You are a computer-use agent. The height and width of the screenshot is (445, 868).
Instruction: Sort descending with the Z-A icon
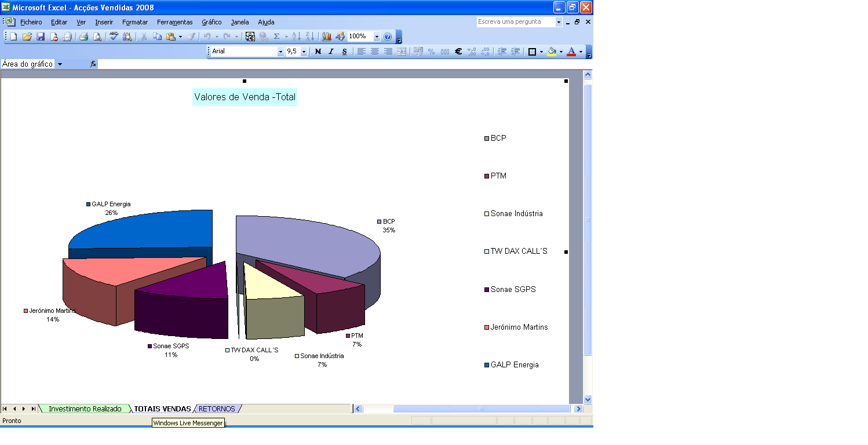pos(310,37)
